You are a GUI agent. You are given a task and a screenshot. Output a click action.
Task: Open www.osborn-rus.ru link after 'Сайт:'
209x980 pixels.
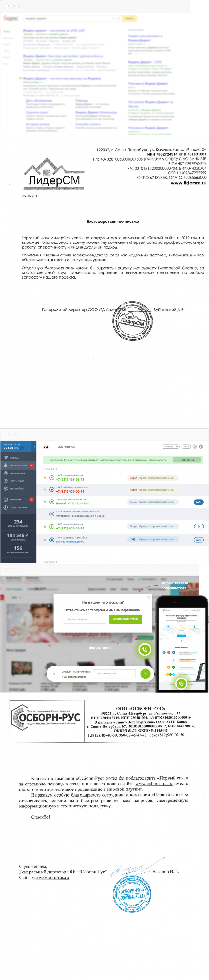(x=50, y=877)
